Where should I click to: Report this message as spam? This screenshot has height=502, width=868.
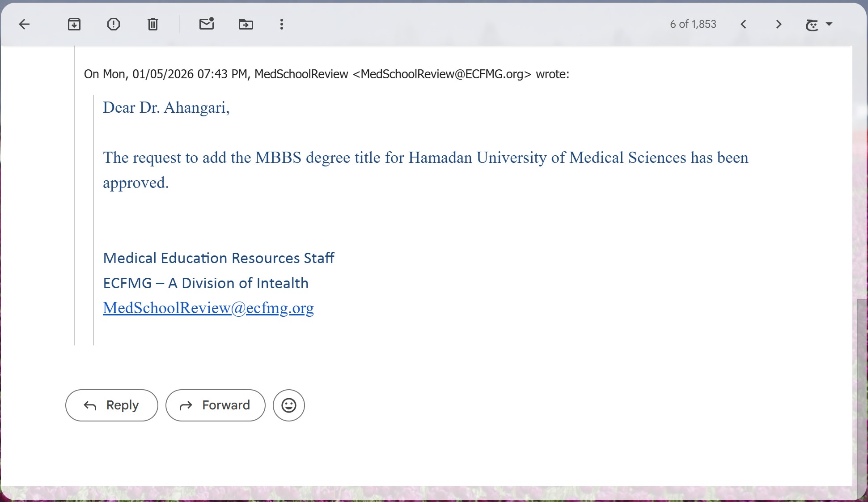pyautogui.click(x=114, y=24)
